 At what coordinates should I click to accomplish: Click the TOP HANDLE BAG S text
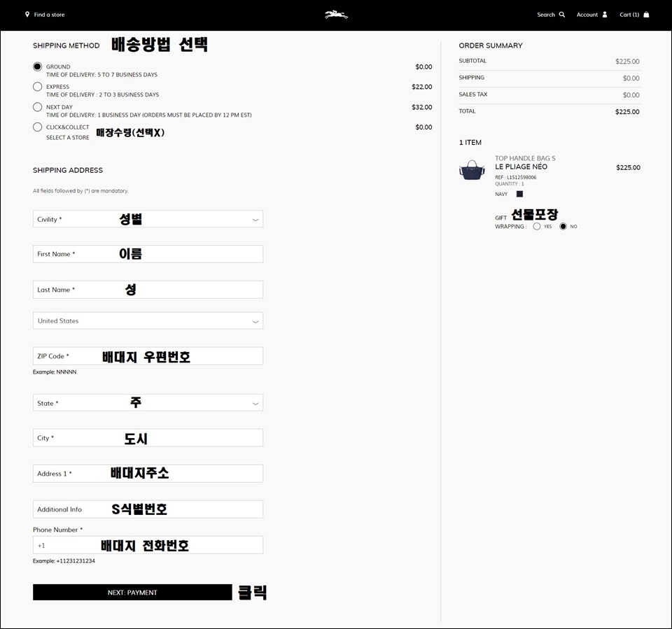pos(525,158)
